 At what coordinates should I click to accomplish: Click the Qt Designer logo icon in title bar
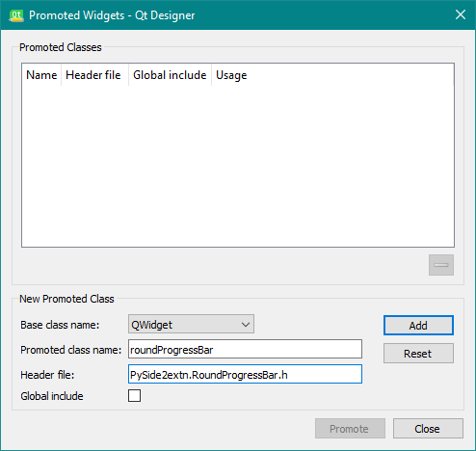pos(16,15)
